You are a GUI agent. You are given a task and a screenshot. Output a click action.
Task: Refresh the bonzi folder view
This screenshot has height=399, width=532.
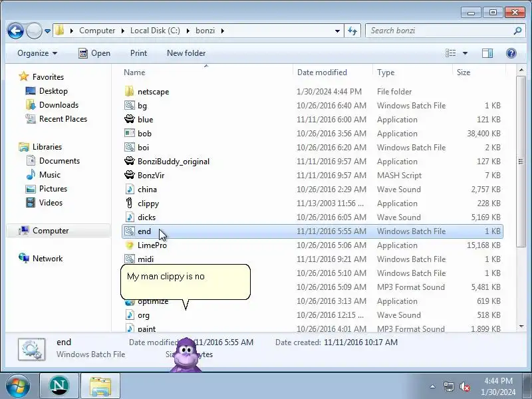coord(352,31)
